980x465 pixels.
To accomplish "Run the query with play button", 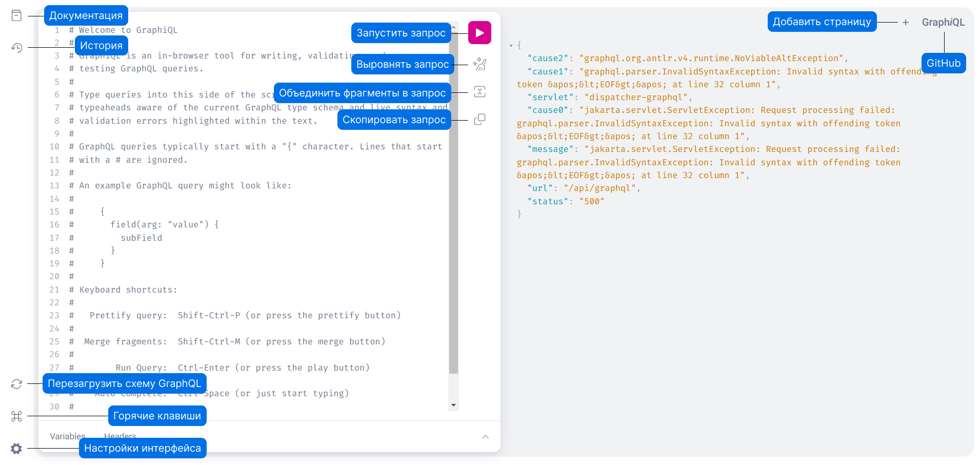I will (479, 33).
